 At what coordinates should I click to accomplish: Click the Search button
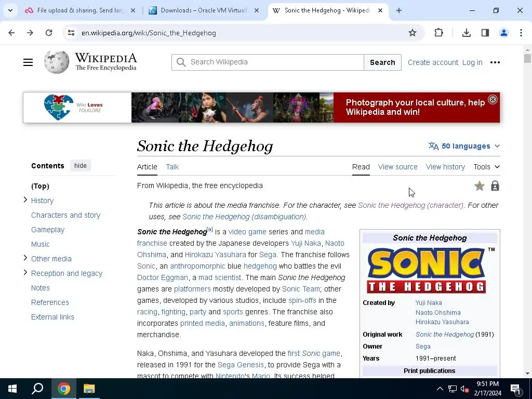[382, 62]
